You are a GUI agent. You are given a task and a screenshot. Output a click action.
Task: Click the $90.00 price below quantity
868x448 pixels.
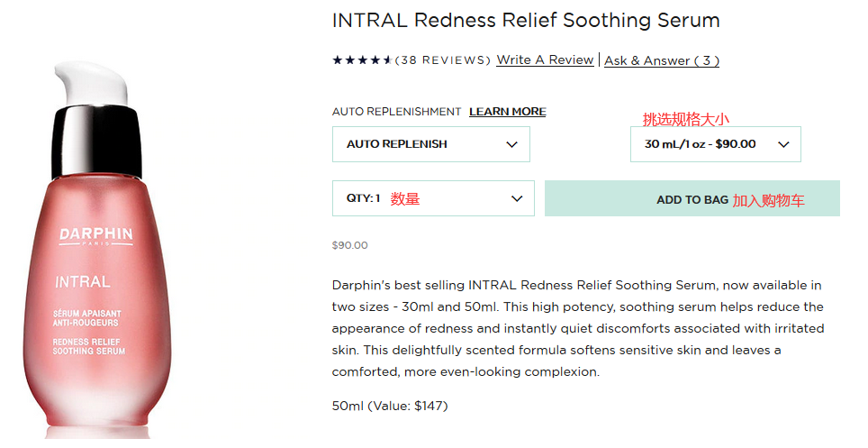349,245
